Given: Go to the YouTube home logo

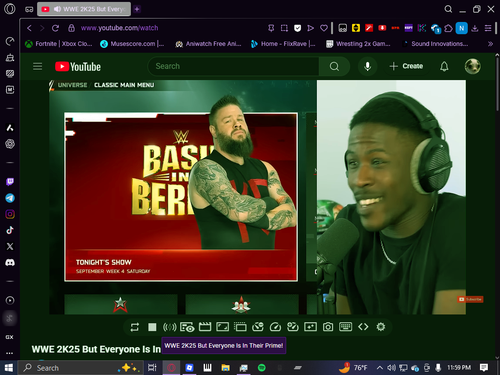Looking at the screenshot, I should [78, 67].
